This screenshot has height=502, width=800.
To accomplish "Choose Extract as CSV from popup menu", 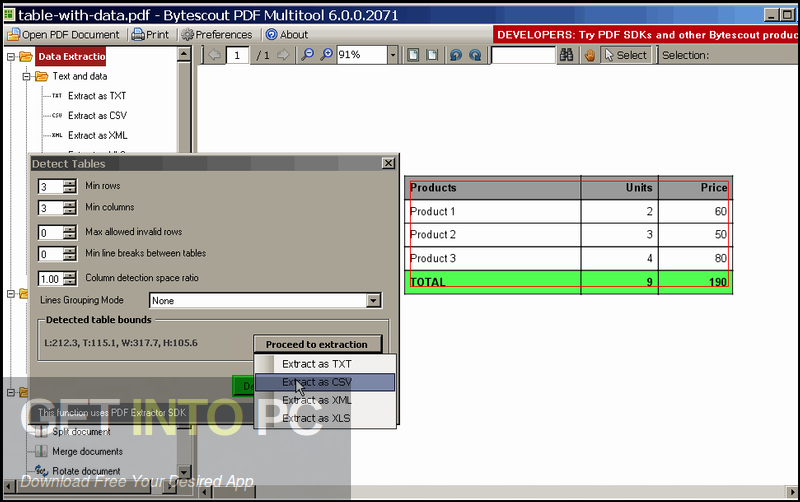I will click(x=325, y=382).
